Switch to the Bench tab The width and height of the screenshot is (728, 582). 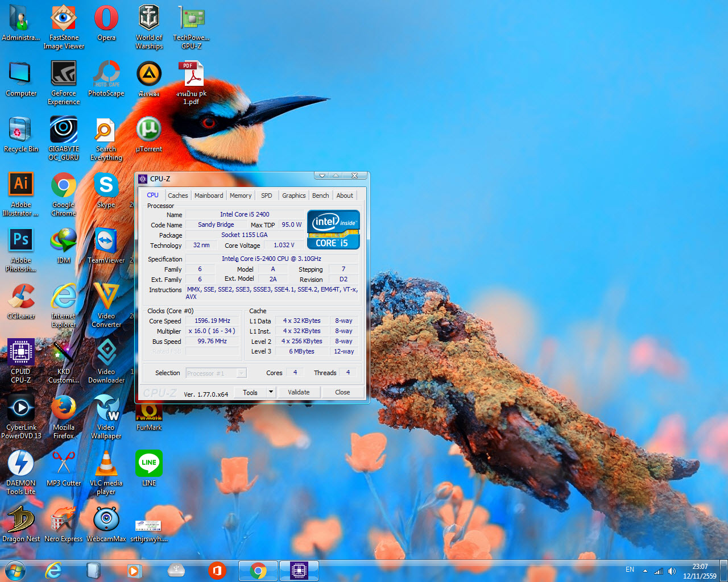pyautogui.click(x=321, y=196)
